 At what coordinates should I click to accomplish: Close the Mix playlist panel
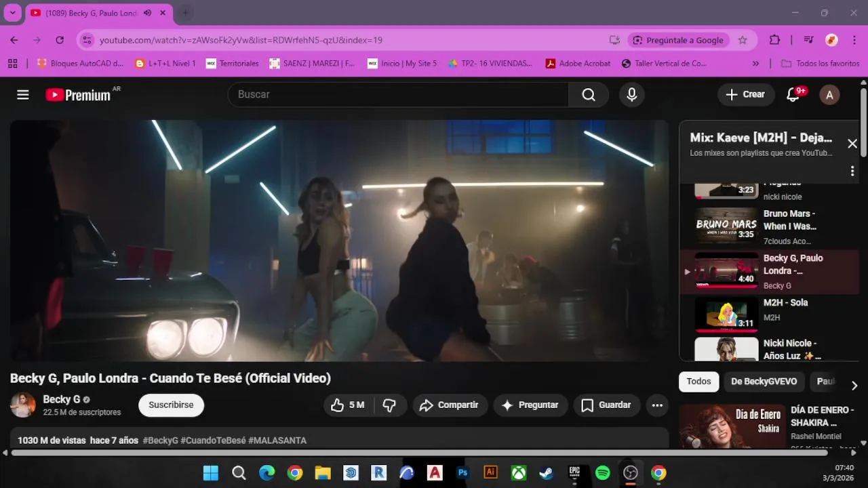tap(852, 144)
